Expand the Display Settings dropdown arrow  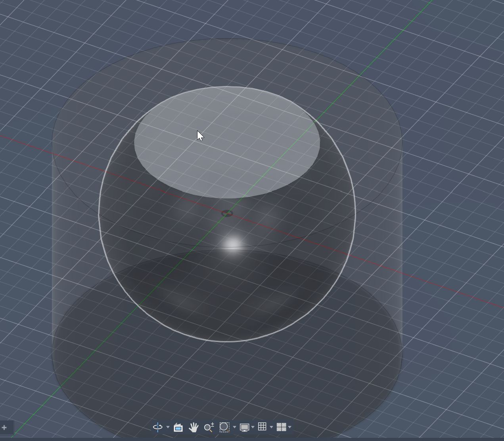point(252,428)
